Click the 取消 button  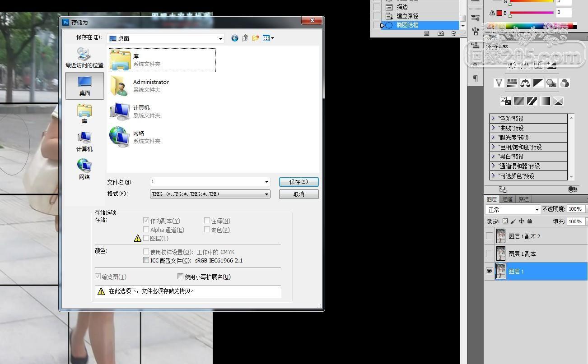(x=299, y=194)
